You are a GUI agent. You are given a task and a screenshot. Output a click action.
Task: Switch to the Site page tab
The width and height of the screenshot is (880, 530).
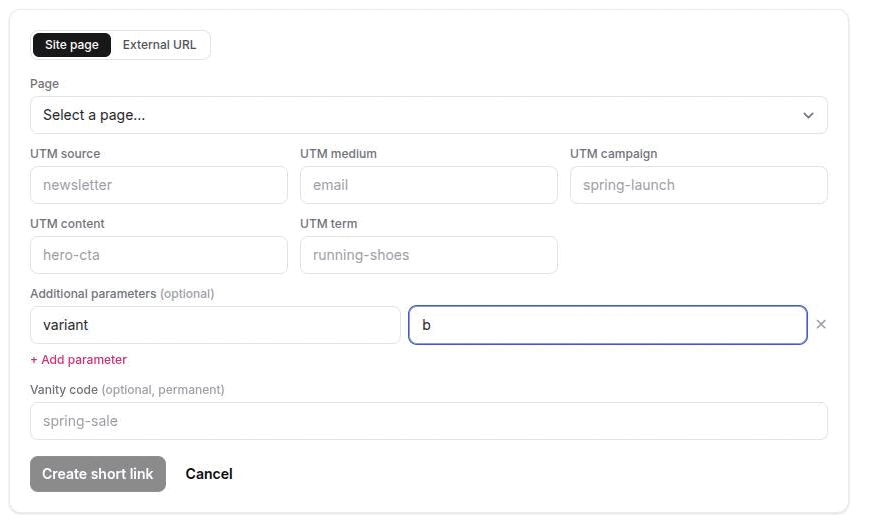click(x=72, y=45)
